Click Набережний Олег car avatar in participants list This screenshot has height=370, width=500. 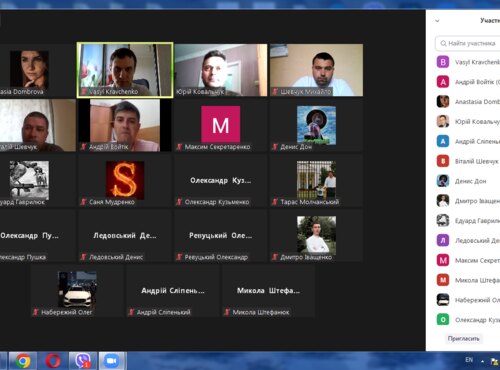[x=443, y=300]
